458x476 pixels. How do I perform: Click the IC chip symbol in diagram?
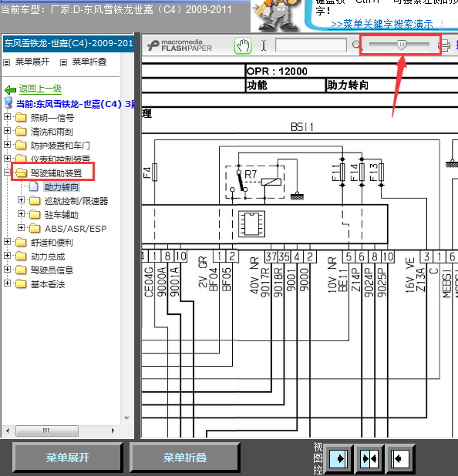coord(251,224)
